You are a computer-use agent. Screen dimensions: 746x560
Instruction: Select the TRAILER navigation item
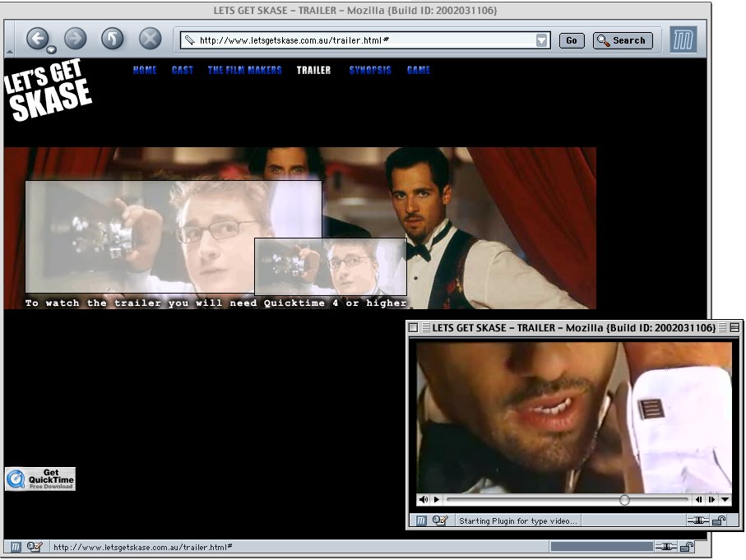point(313,71)
